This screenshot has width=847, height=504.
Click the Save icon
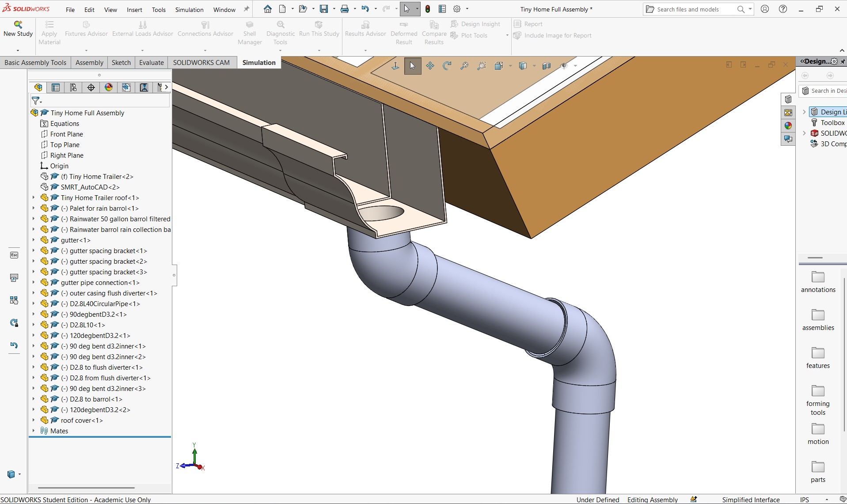coord(324,9)
